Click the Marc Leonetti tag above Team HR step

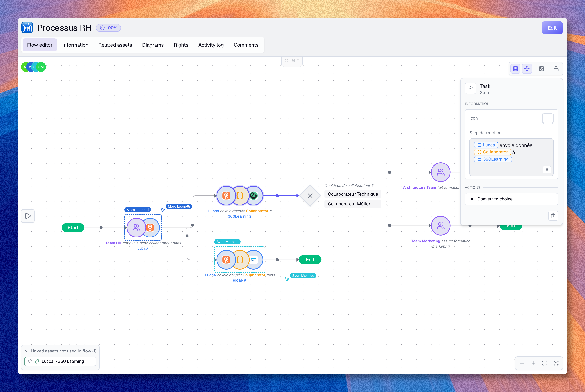click(x=138, y=210)
